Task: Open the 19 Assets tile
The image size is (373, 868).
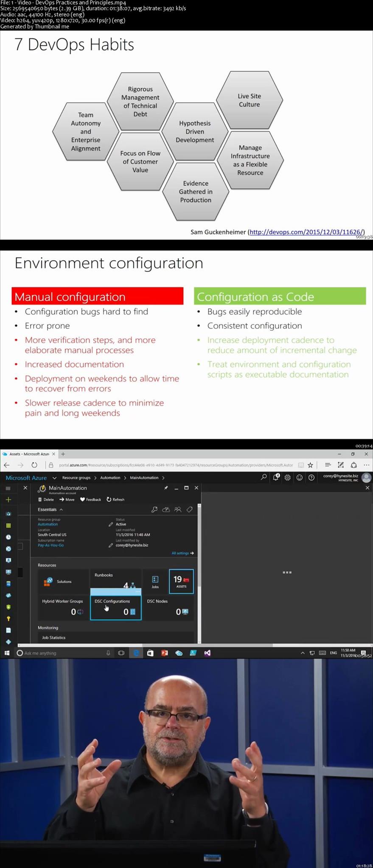Action: coord(181,581)
